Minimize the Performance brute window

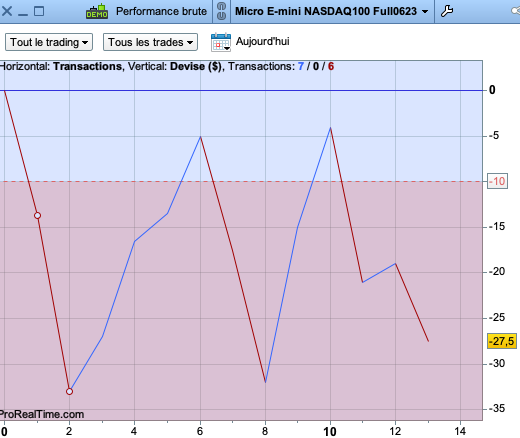[23, 14]
